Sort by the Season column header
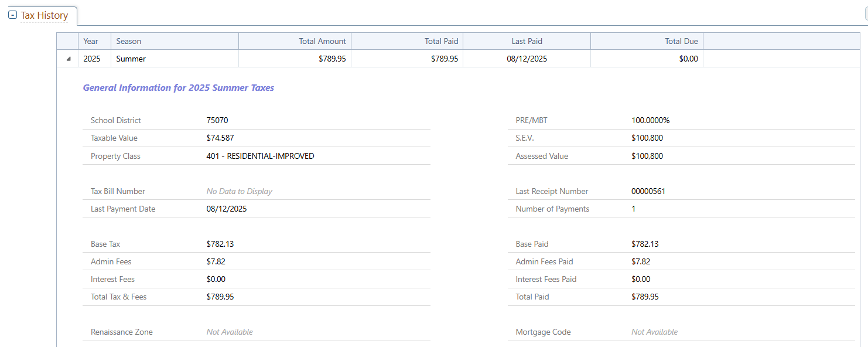 coord(129,41)
